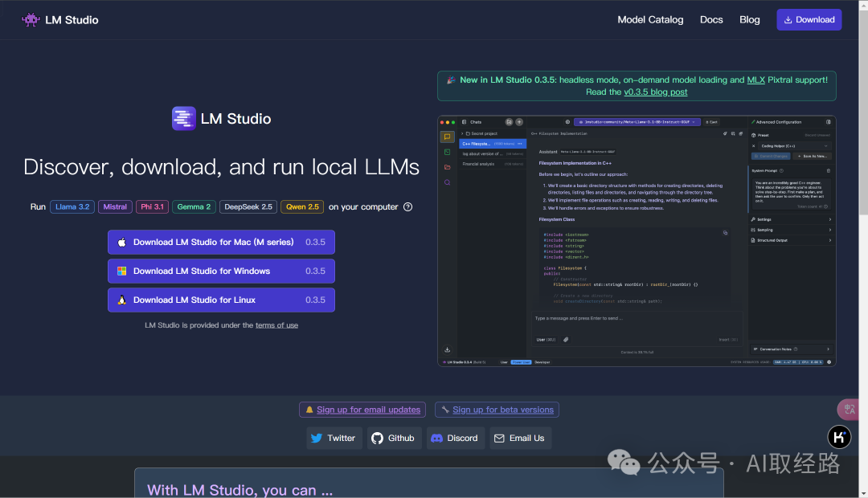Click the LM Studio robot logo in header
868x498 pixels.
pyautogui.click(x=31, y=20)
